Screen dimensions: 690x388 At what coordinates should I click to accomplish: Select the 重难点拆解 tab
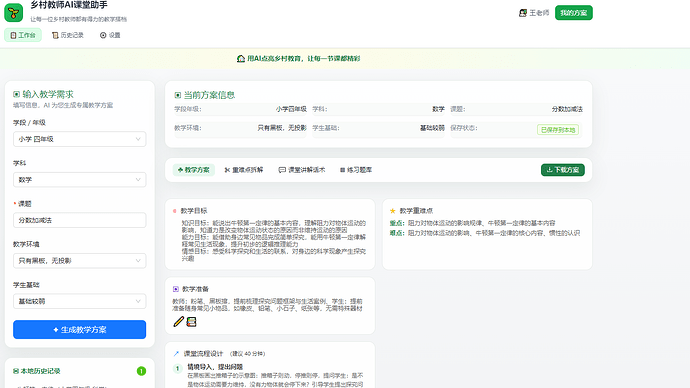244,170
